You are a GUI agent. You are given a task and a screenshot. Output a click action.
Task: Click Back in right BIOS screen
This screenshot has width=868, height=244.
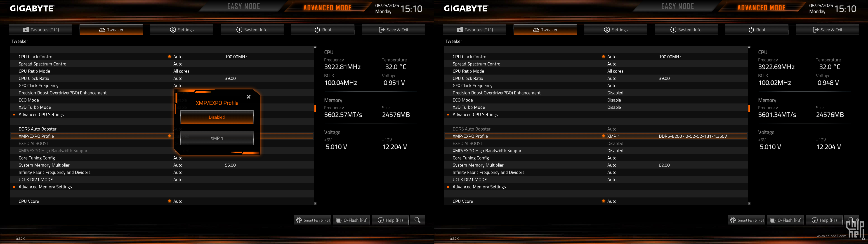(454, 238)
